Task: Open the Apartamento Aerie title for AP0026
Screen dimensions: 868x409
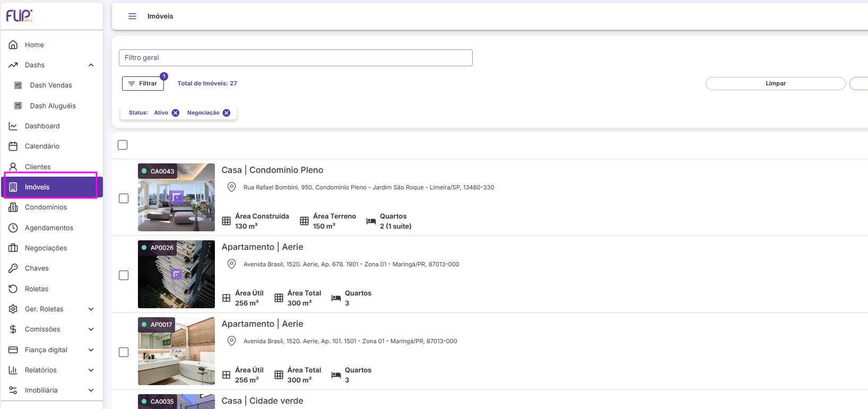Action: pos(263,247)
